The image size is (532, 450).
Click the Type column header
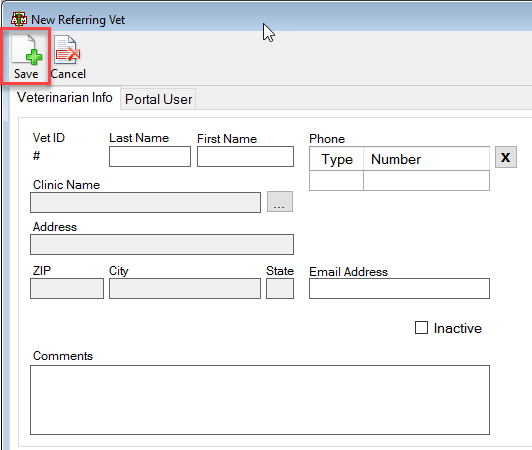click(337, 159)
